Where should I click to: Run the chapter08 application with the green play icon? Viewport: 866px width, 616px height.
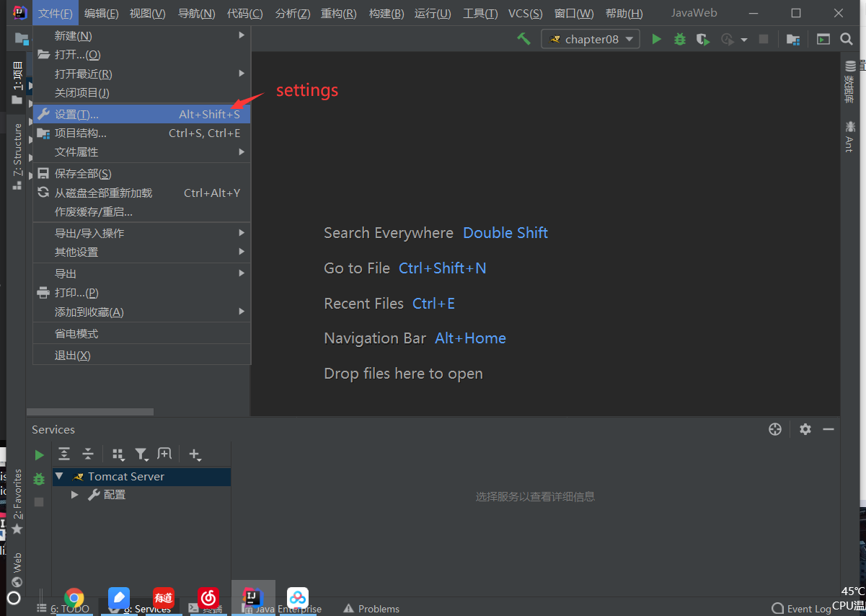(656, 39)
